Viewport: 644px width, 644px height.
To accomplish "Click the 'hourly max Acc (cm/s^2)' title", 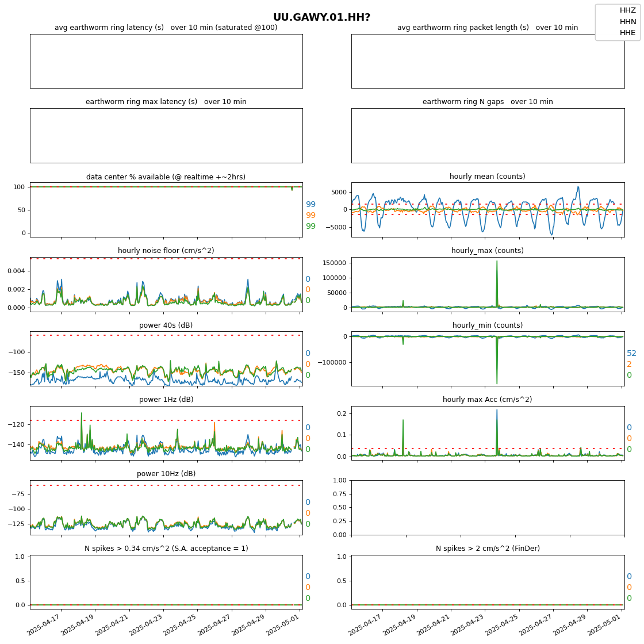I will [488, 400].
